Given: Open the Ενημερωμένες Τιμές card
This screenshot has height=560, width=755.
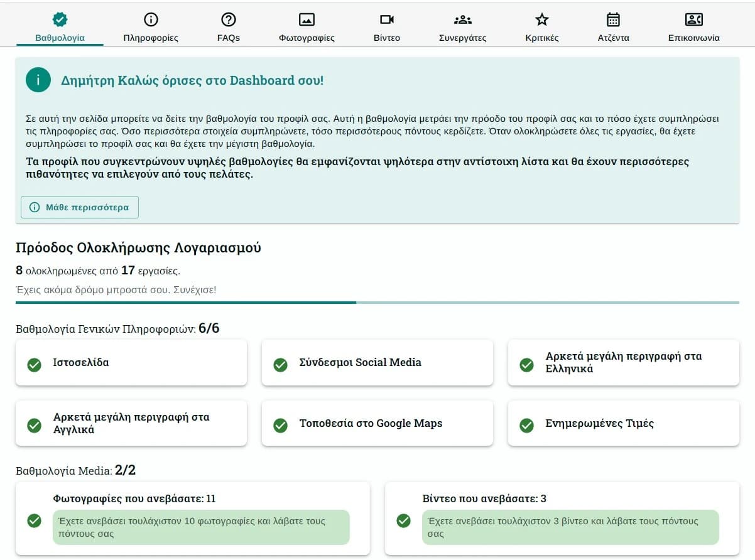Looking at the screenshot, I should (x=624, y=424).
